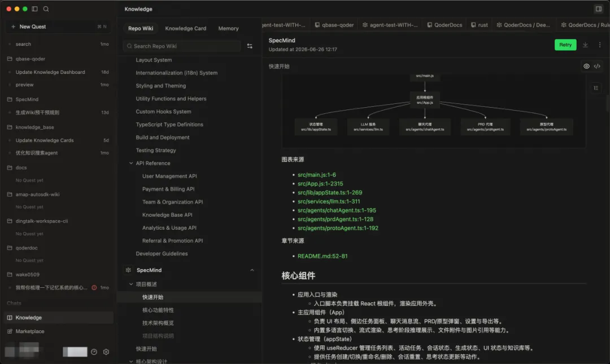
Task: Create a New Quest
Action: 58,27
